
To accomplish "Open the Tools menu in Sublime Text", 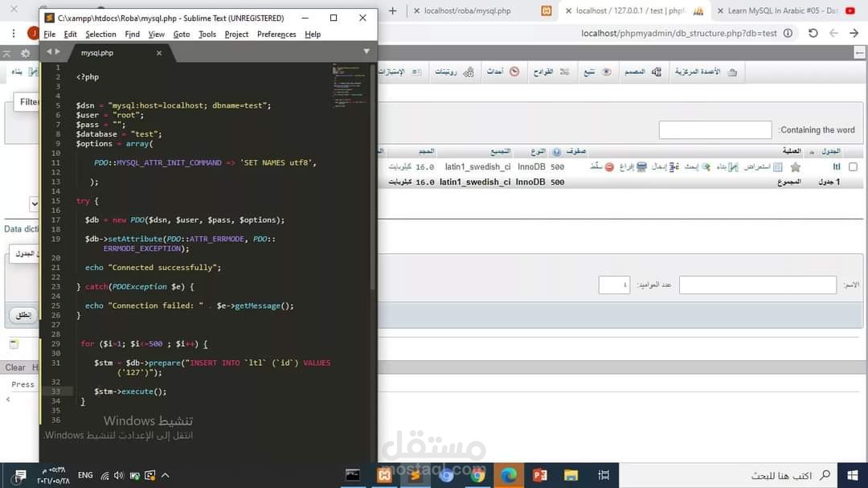I will click(207, 35).
